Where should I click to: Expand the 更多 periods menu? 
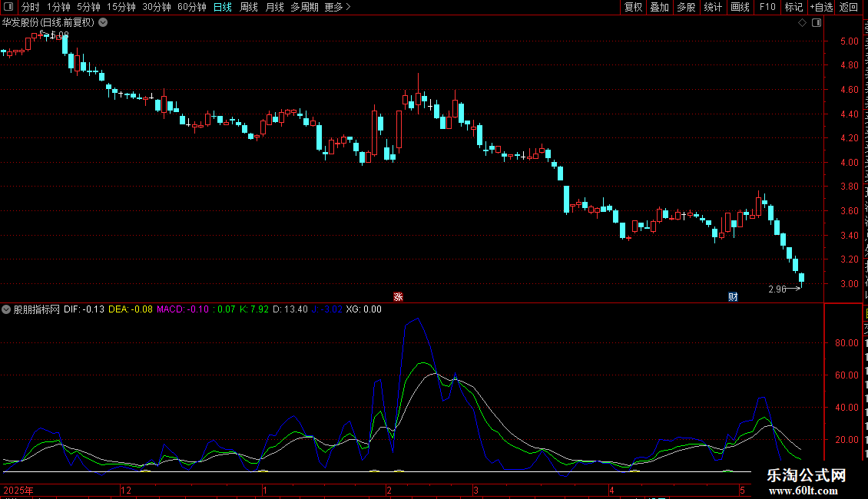[x=337, y=7]
